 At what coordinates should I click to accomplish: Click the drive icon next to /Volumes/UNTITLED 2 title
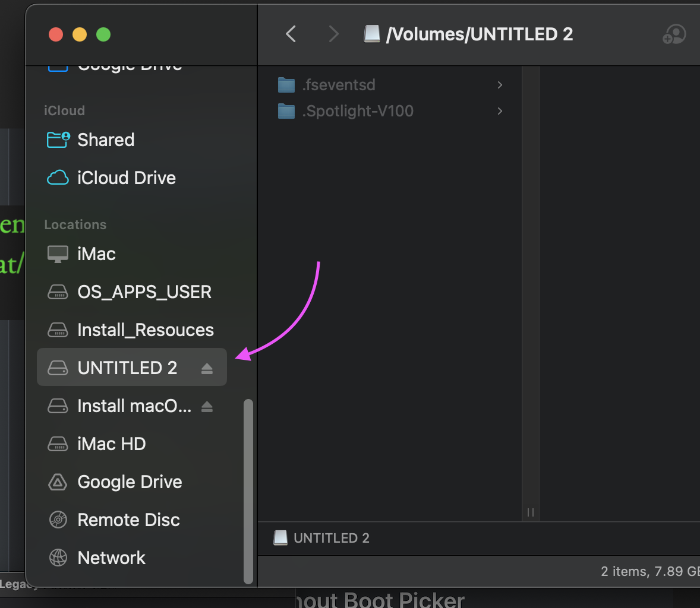(x=371, y=34)
